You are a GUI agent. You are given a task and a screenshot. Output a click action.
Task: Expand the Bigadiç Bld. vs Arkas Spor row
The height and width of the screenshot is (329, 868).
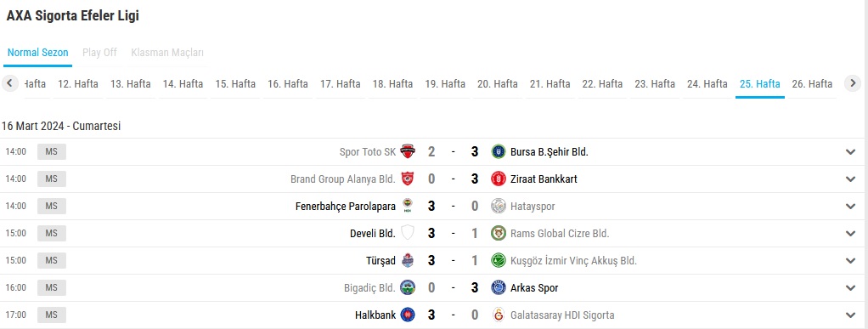coord(851,288)
